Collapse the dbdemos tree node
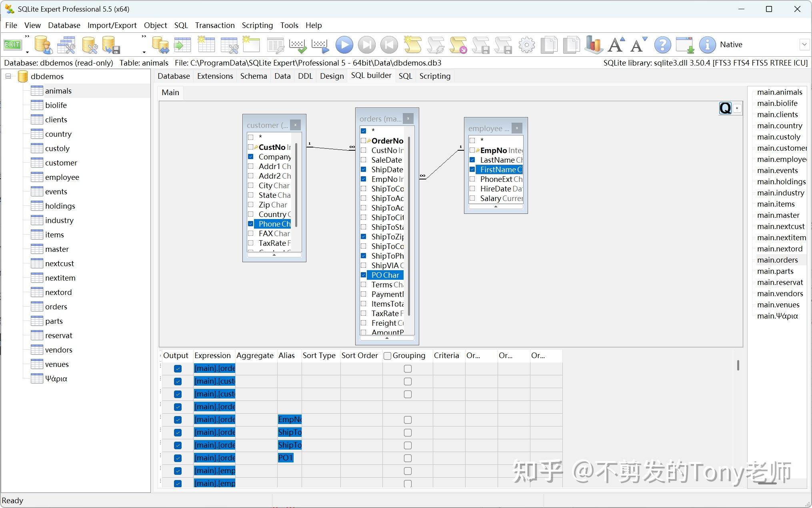The image size is (812, 508). click(x=8, y=76)
